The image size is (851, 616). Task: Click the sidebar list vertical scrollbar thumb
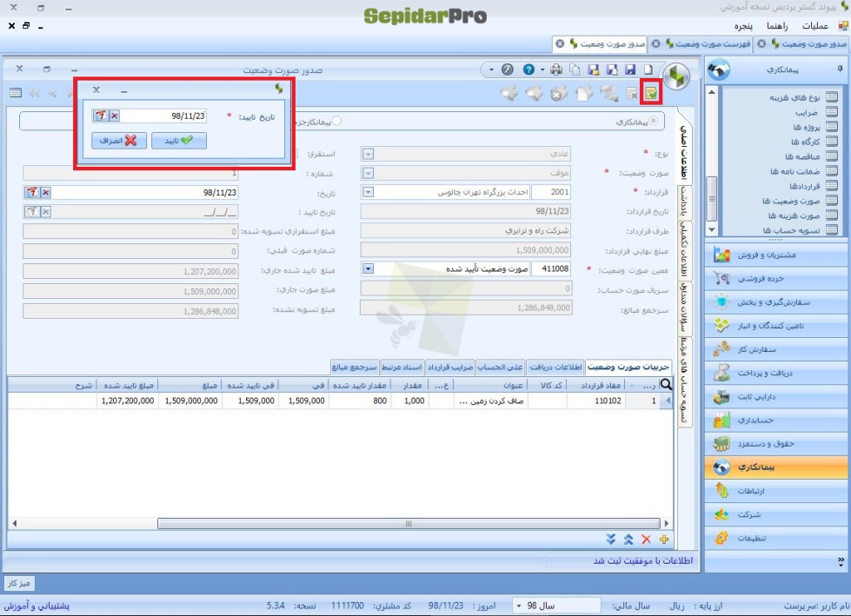(712, 199)
